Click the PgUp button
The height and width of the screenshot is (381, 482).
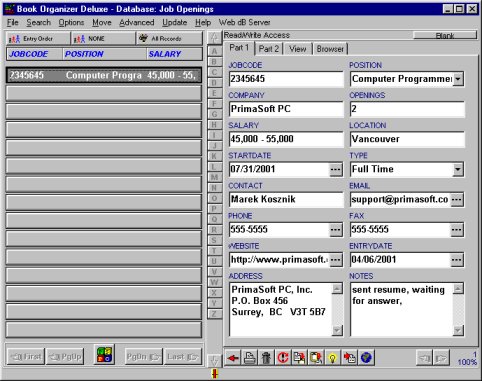(65, 357)
